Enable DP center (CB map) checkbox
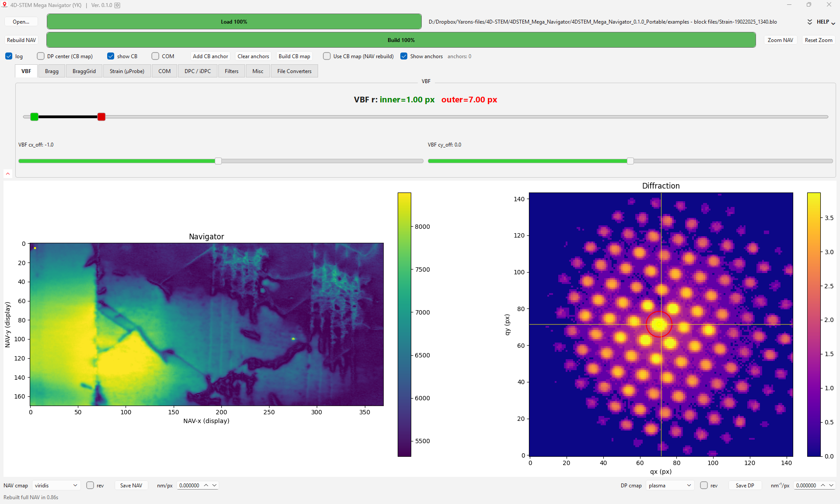 pyautogui.click(x=41, y=56)
